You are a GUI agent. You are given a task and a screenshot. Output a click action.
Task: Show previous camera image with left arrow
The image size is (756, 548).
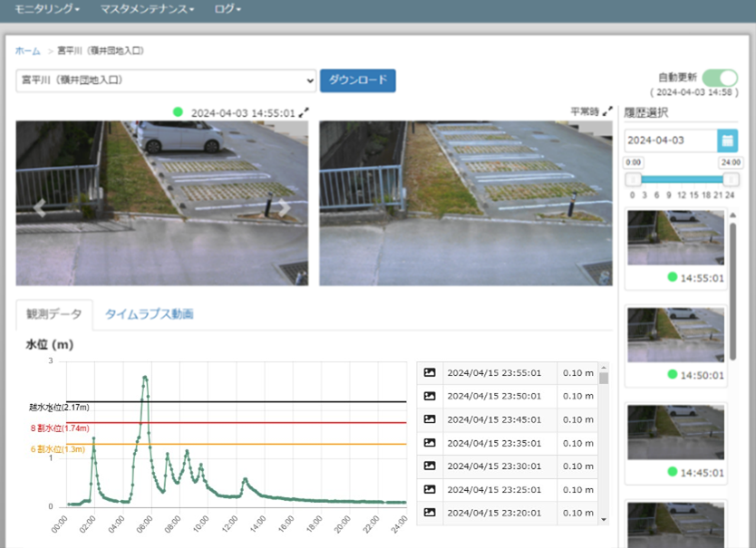[40, 208]
